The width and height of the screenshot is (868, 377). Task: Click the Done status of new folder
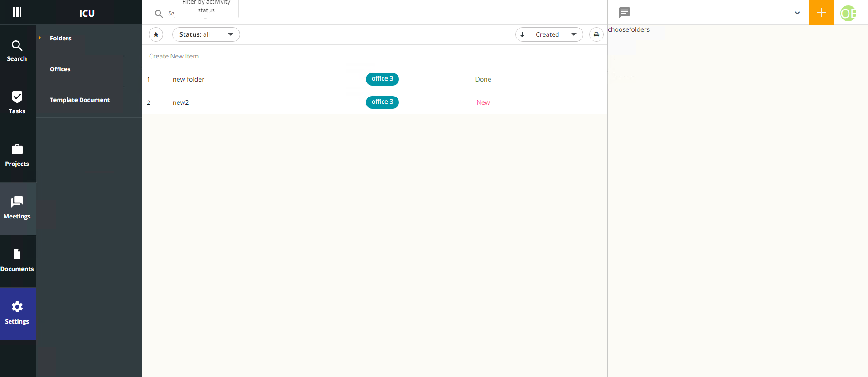[483, 79]
